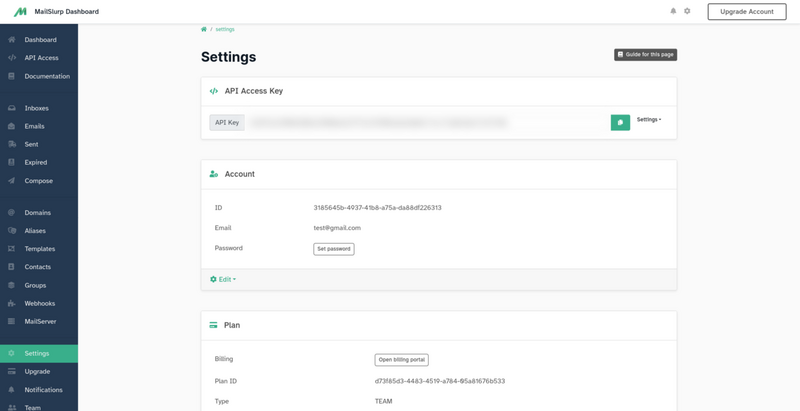Click the gear icon in top bar
The image size is (800, 411).
pyautogui.click(x=687, y=11)
